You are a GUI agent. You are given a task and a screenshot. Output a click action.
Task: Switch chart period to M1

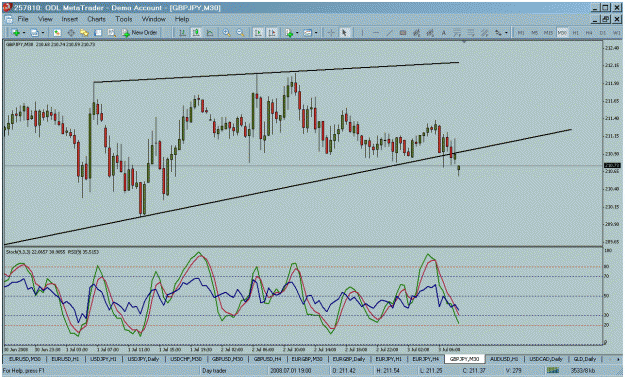(521, 33)
